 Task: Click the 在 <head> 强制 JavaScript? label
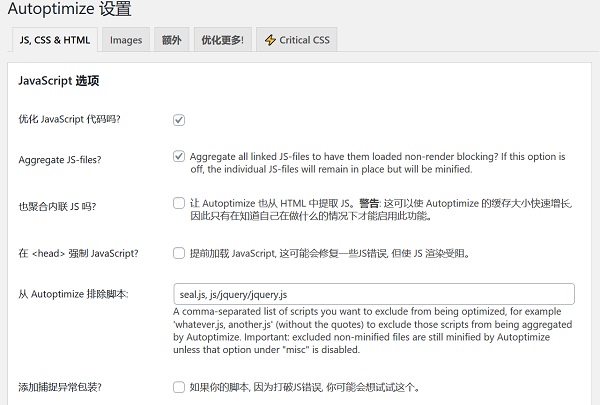coord(78,253)
